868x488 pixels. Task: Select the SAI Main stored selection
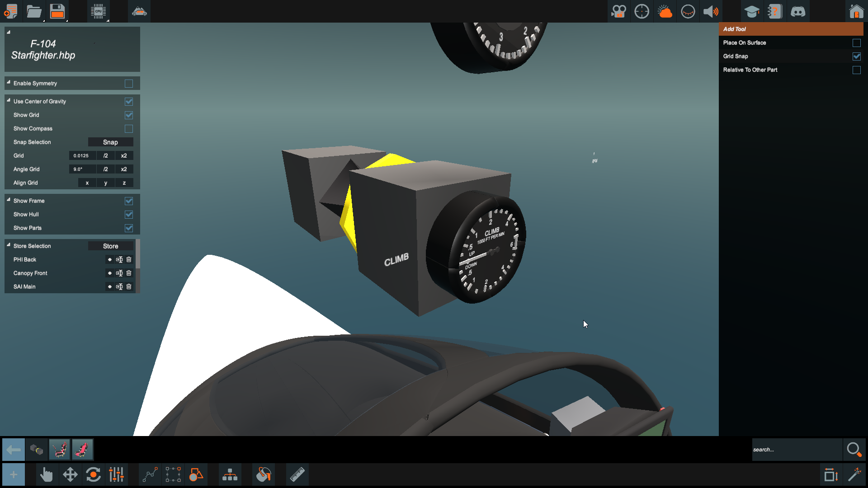point(24,287)
